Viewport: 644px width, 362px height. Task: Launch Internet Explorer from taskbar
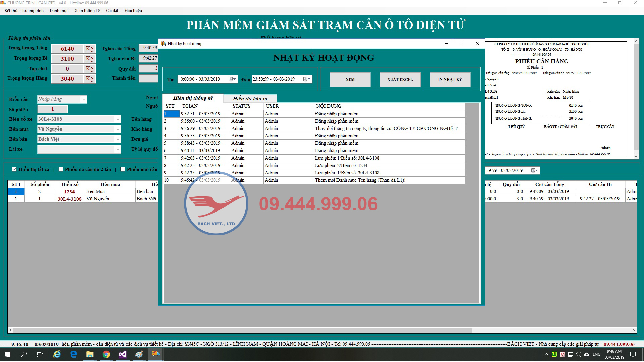point(57,354)
